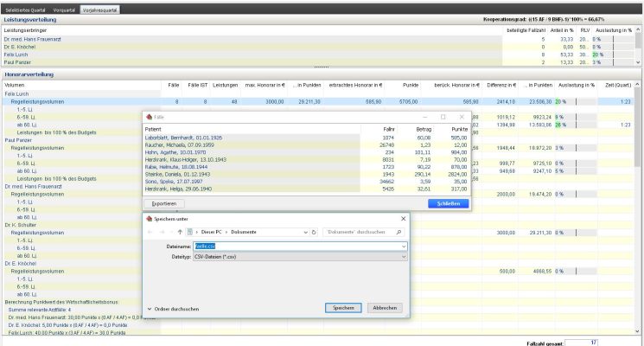
Task: Go back in the Speichern unter dialog
Action: click(150, 232)
